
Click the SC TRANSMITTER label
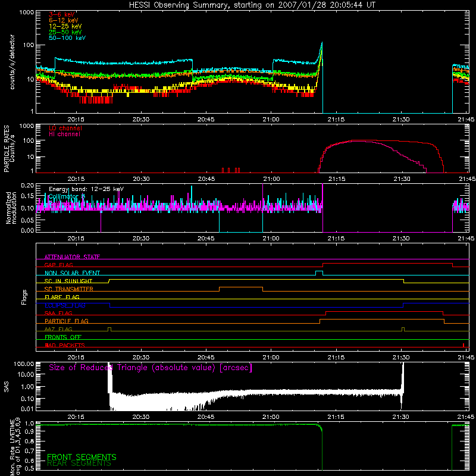pos(68,289)
